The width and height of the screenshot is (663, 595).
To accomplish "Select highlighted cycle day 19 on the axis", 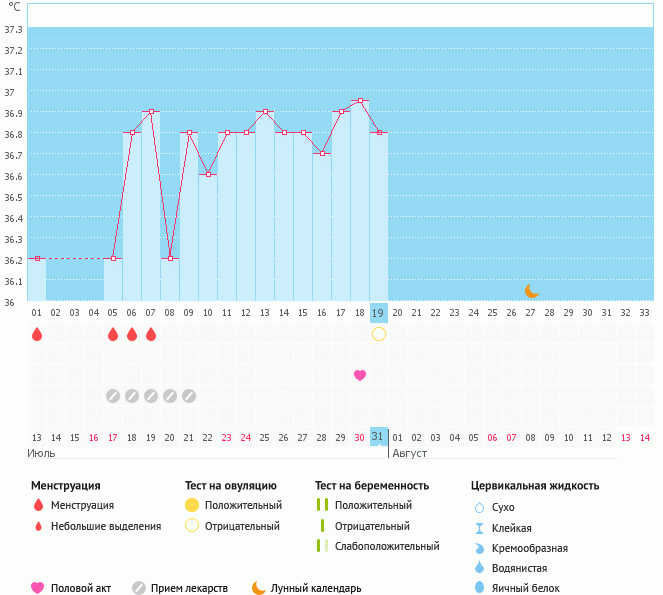I will click(x=378, y=313).
